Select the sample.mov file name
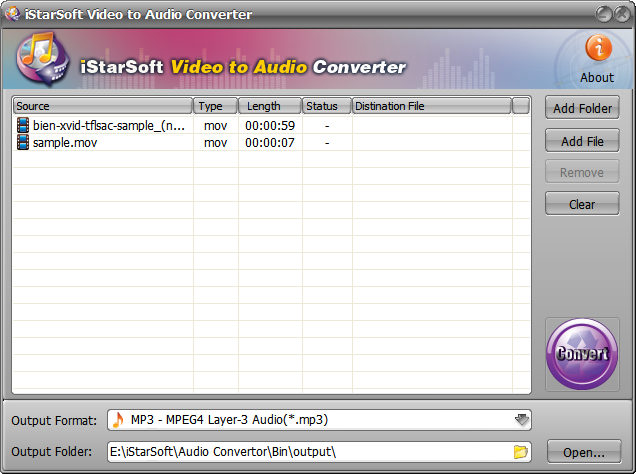The height and width of the screenshot is (474, 636). [x=65, y=143]
